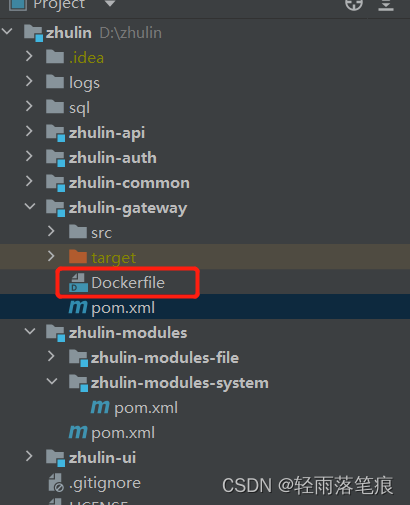The height and width of the screenshot is (505, 410).
Task: Click the orange target folder icon
Action: pyautogui.click(x=78, y=256)
